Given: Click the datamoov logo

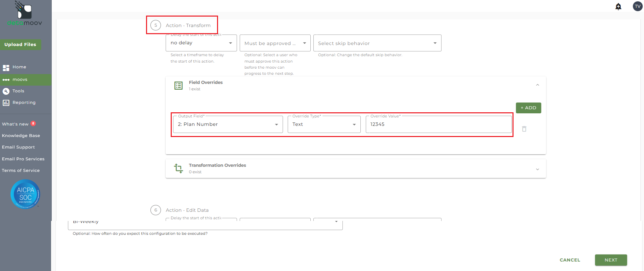Looking at the screenshot, I should [25, 14].
